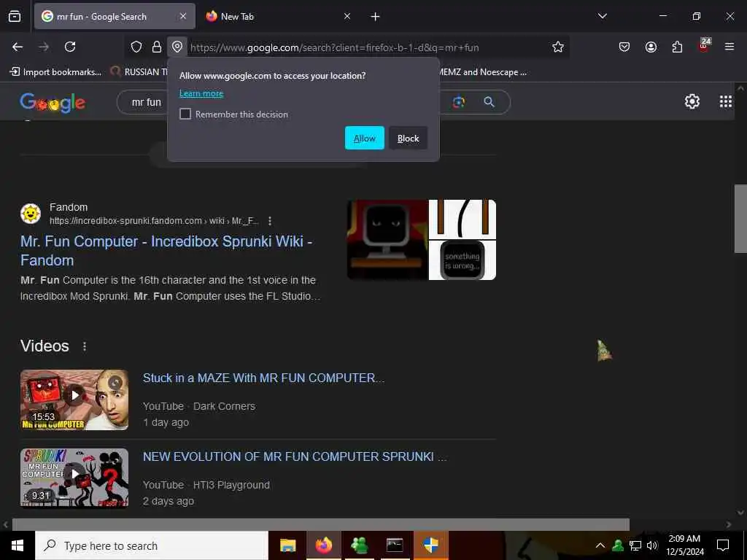This screenshot has width=747, height=560.
Task: Open the Google apps grid
Action: 726,101
